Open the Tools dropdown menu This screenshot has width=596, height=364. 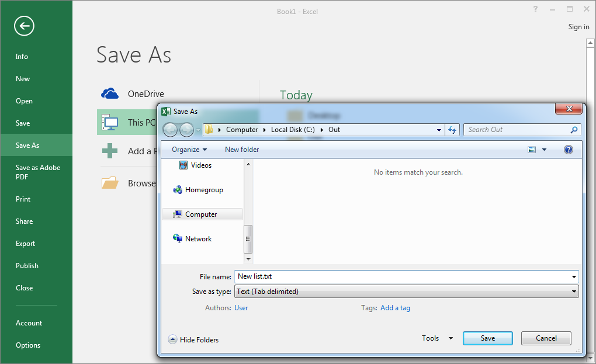[x=438, y=338]
